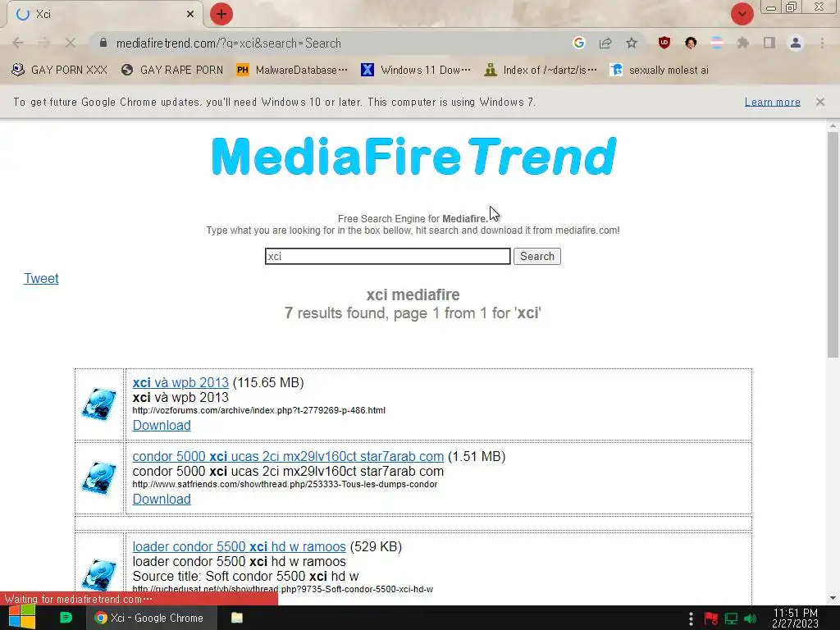This screenshot has height=630, width=840.
Task: Click the Search button
Action: [x=536, y=256]
